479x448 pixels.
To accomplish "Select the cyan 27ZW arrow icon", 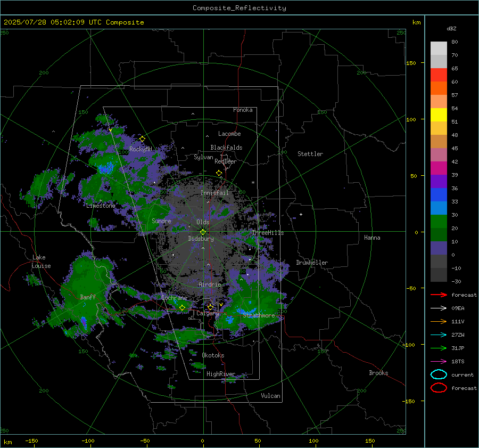I will [x=439, y=335].
